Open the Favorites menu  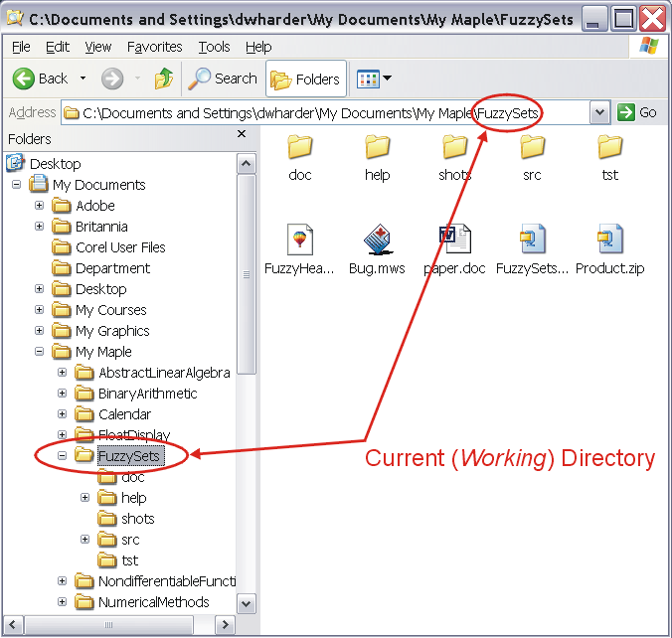click(x=155, y=47)
